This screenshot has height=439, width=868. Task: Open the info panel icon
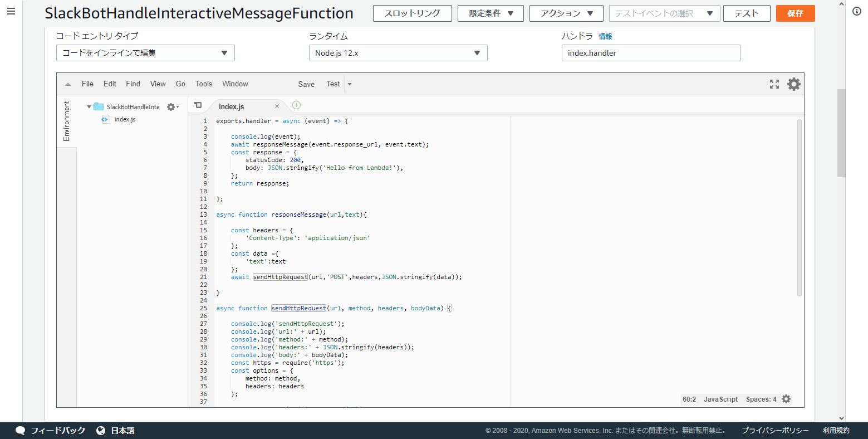click(857, 11)
